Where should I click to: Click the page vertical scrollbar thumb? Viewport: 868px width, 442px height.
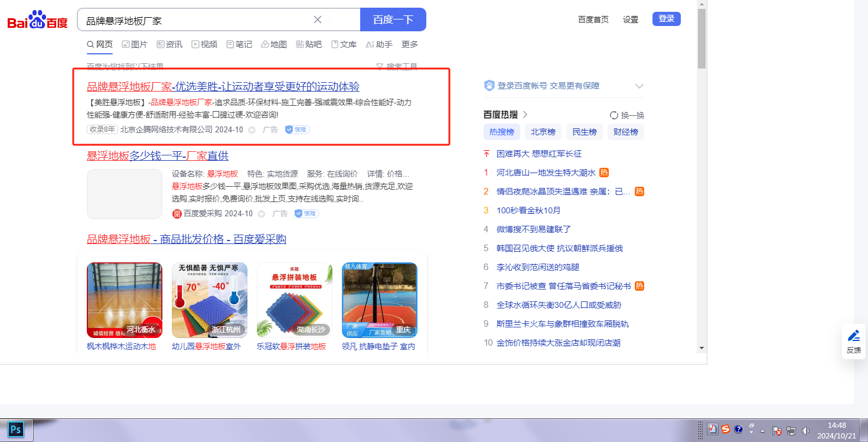tap(701, 38)
